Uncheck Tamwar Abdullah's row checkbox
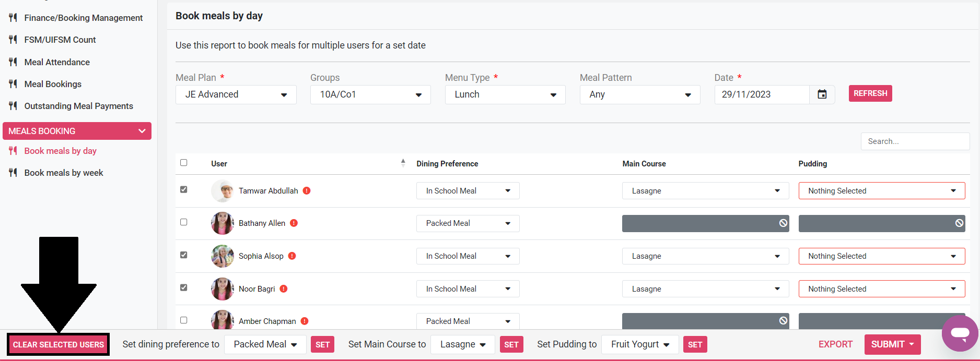 point(184,189)
